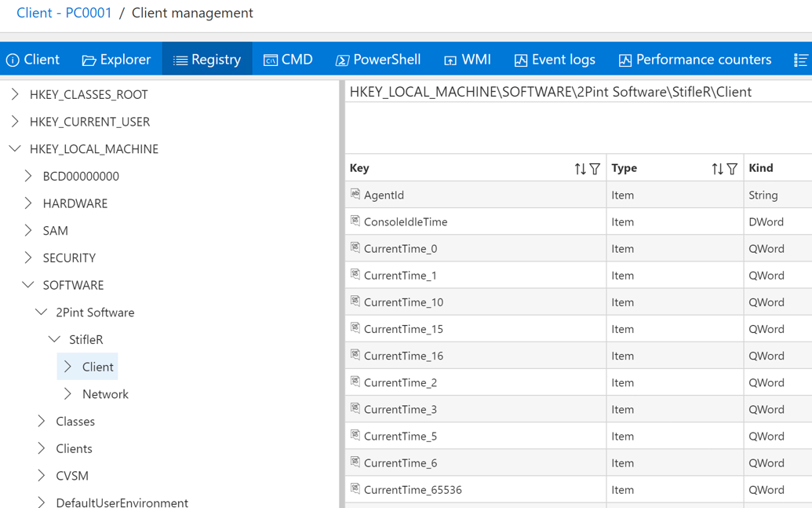Image resolution: width=812 pixels, height=508 pixels.
Task: Click the panel splitter bar beside the tree
Action: (x=342, y=294)
